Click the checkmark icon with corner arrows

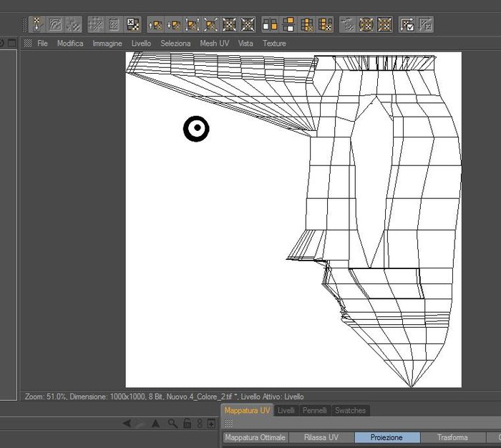coord(408,24)
